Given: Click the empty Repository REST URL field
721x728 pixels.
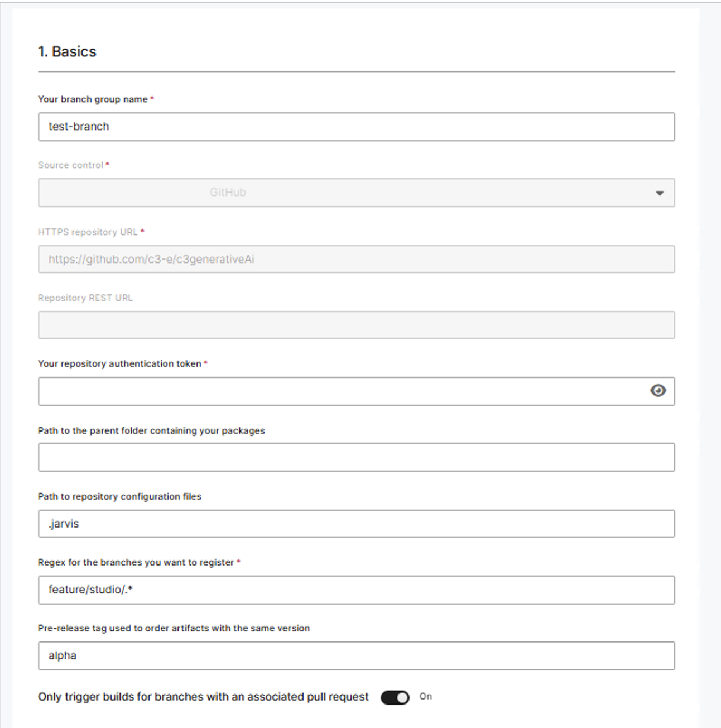Looking at the screenshot, I should click(x=356, y=325).
